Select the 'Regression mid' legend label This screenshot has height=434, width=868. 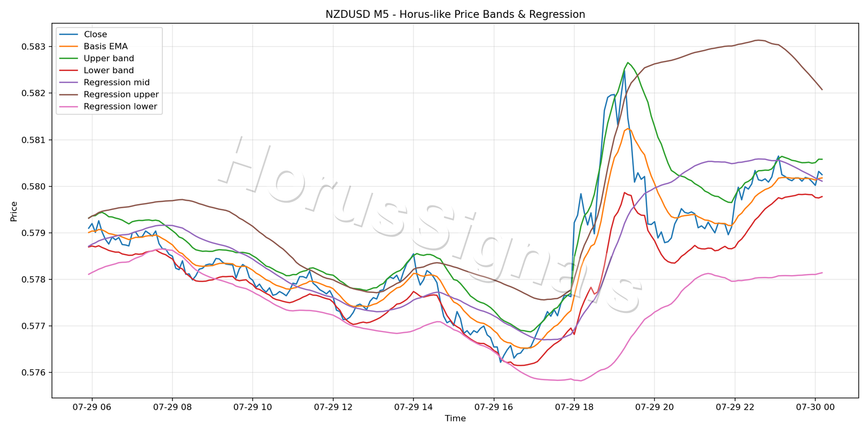point(117,82)
